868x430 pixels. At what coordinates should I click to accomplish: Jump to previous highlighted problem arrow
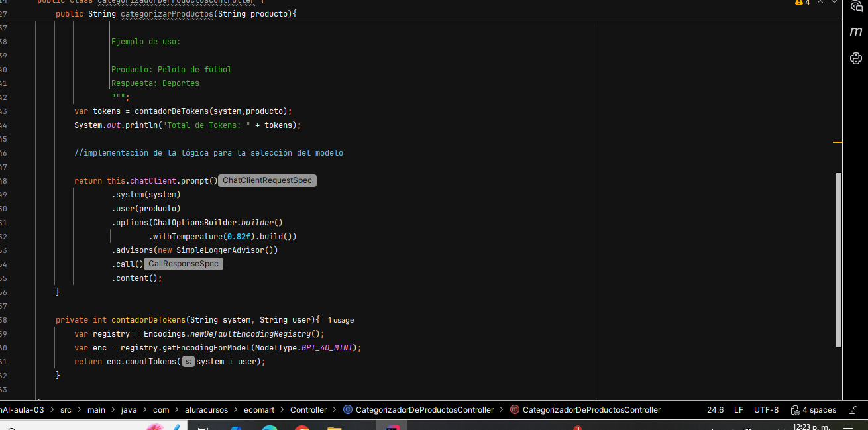tap(821, 3)
